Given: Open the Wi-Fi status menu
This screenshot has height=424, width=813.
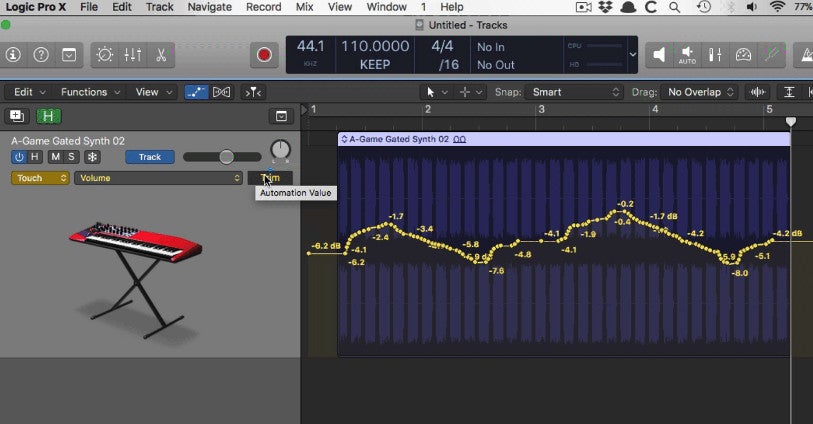Looking at the screenshot, I should tap(777, 7).
